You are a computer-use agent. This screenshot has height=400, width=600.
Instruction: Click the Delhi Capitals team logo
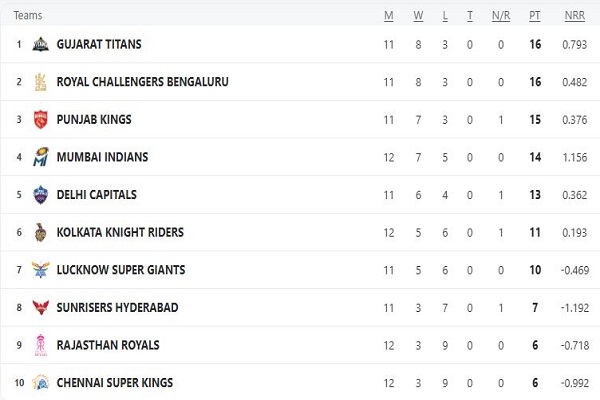[x=41, y=194]
